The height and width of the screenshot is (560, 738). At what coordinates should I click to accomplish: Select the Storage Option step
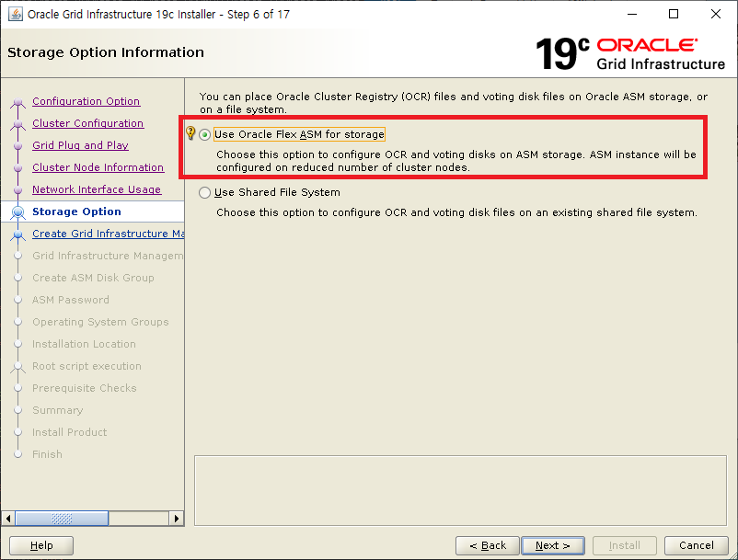(x=76, y=211)
